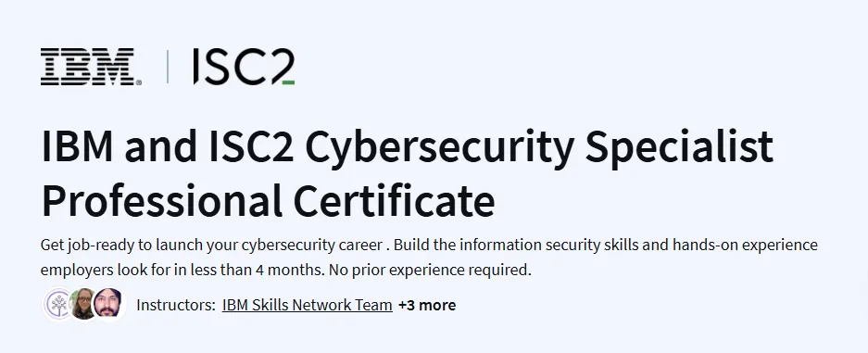
Task: Show the +3 more instructors
Action: tap(427, 305)
